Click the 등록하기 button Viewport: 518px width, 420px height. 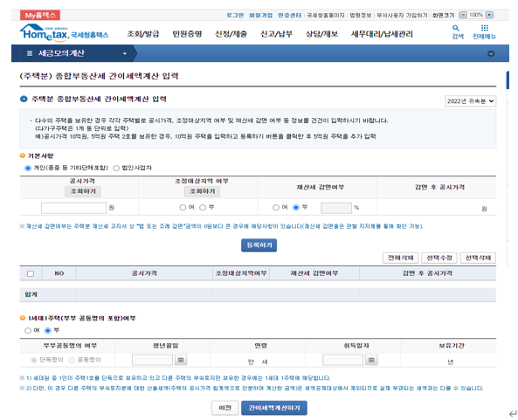click(259, 245)
